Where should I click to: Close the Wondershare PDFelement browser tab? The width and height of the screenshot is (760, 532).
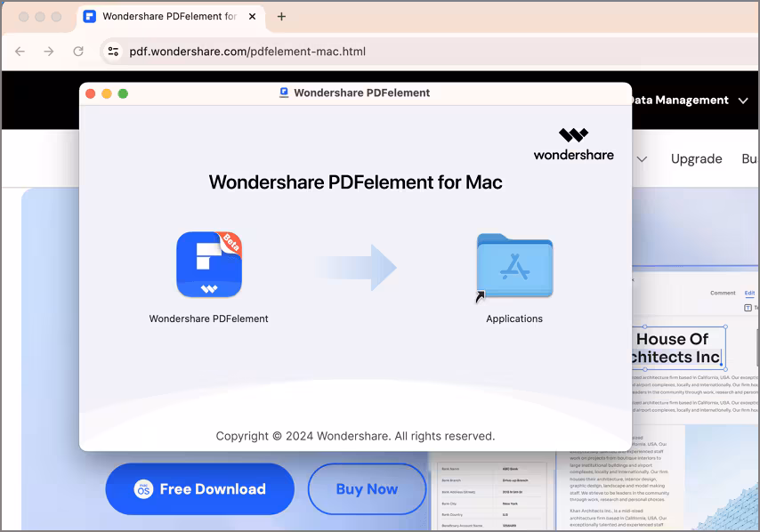(252, 17)
